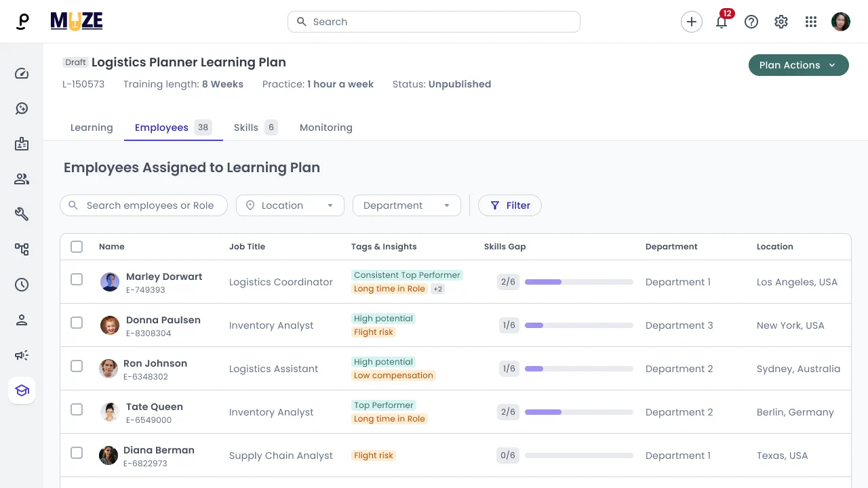The height and width of the screenshot is (488, 868).
Task: Click the Skills Gap column header
Action: coord(505,247)
